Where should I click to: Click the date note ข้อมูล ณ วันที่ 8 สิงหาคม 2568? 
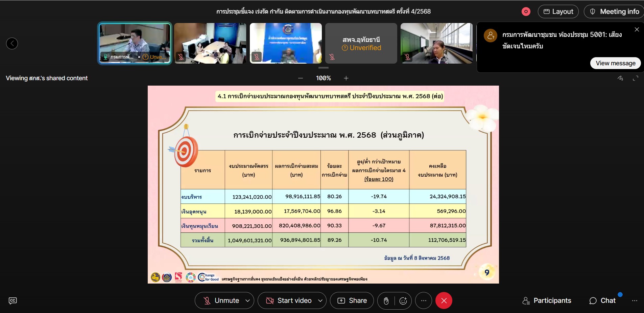point(417,258)
